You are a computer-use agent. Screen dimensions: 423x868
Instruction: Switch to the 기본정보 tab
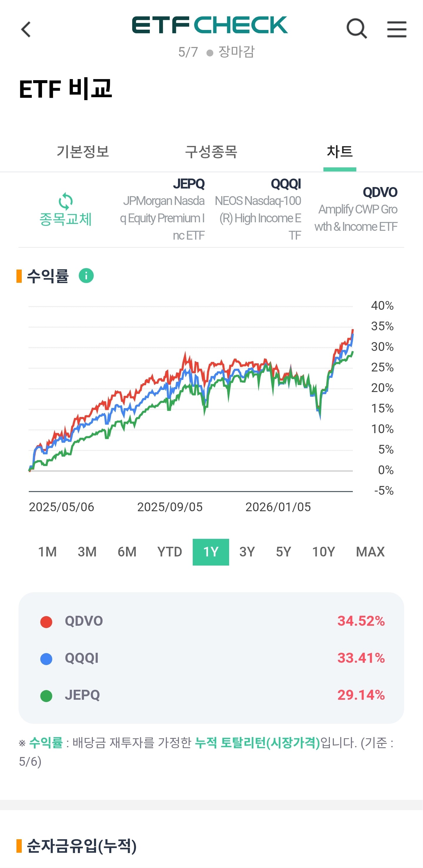[x=83, y=152]
